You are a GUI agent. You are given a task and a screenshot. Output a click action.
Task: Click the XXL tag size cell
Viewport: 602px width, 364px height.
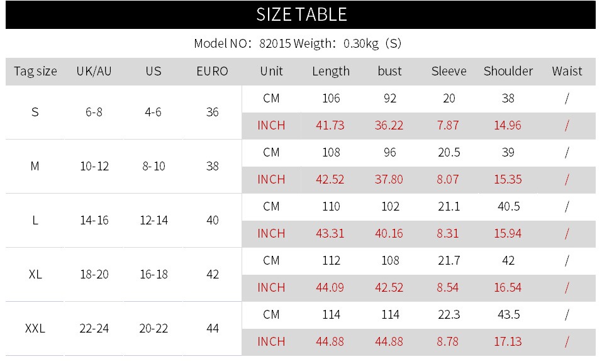tap(35, 328)
